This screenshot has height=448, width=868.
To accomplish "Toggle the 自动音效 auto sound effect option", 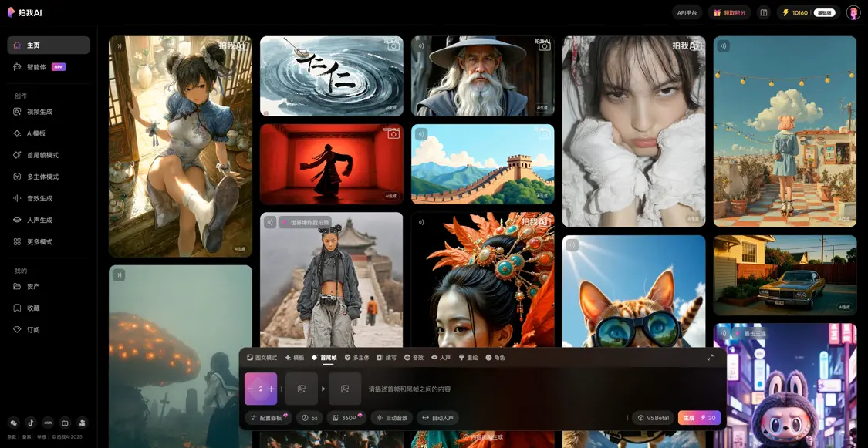I will 391,418.
